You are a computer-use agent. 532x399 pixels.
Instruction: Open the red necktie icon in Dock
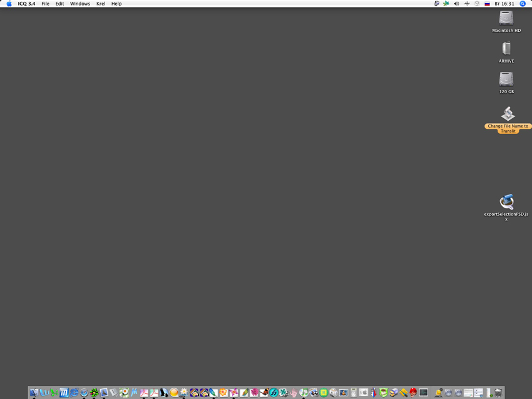(374, 393)
